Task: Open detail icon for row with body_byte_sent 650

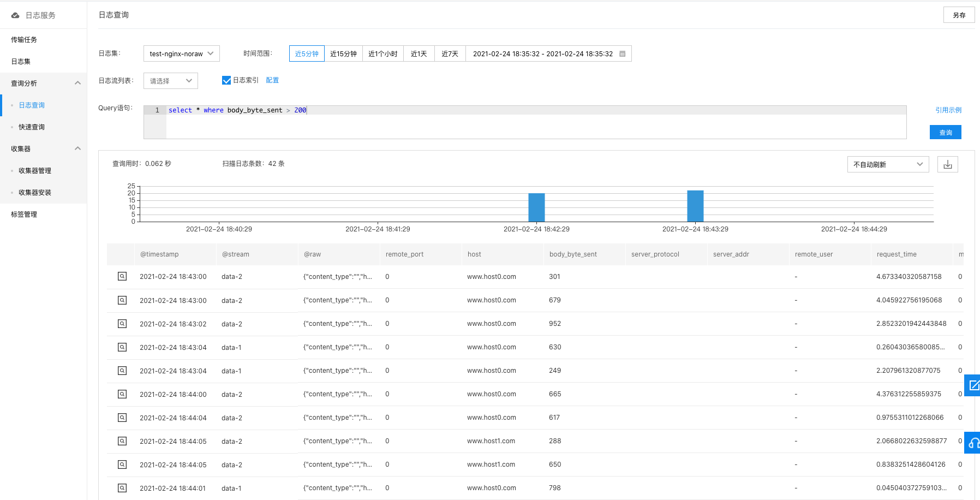Action: (x=122, y=464)
